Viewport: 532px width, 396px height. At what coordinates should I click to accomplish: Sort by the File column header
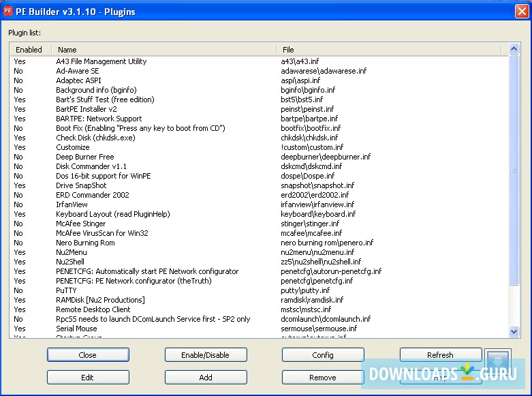point(389,50)
